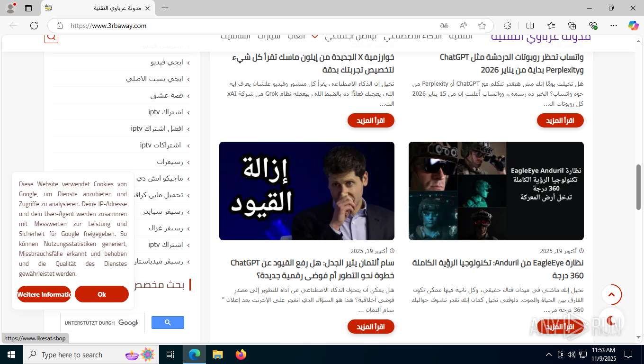
Task: Click اقرأ المزيد under the WhatsApp chatbots article
Action: [x=560, y=120]
